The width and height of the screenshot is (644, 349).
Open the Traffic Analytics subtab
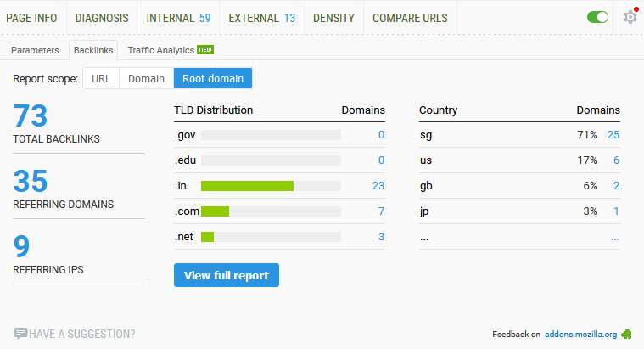161,50
